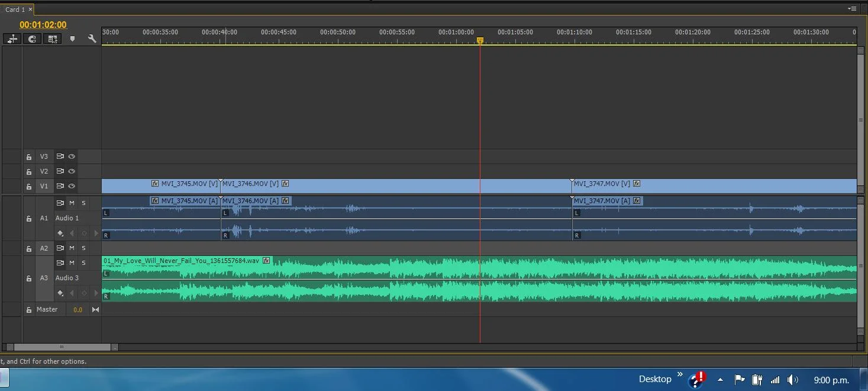868x391 pixels.
Task: Select MVI_3745.MOV [V] video clip
Action: (x=161, y=186)
